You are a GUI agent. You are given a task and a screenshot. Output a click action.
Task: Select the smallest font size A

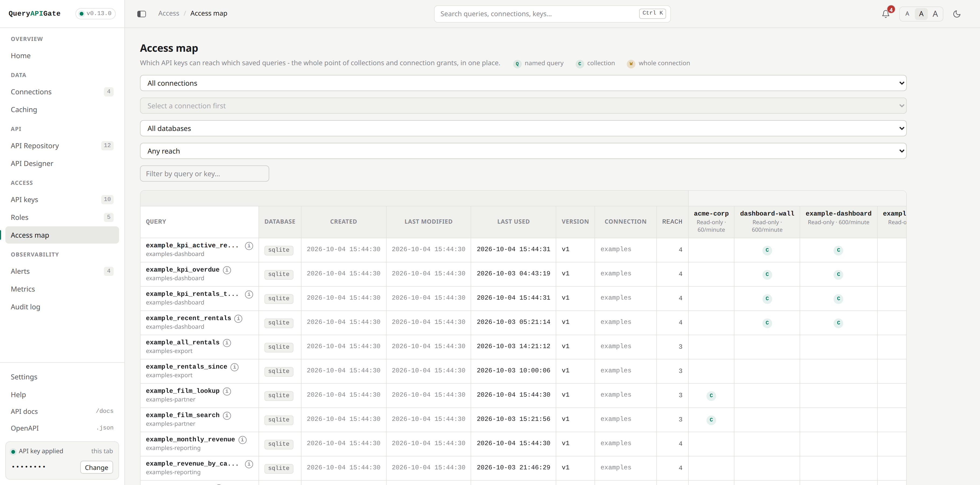click(x=907, y=14)
